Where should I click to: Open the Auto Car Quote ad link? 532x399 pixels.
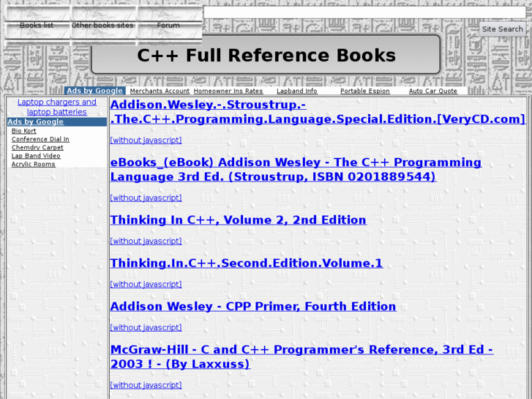(x=433, y=91)
